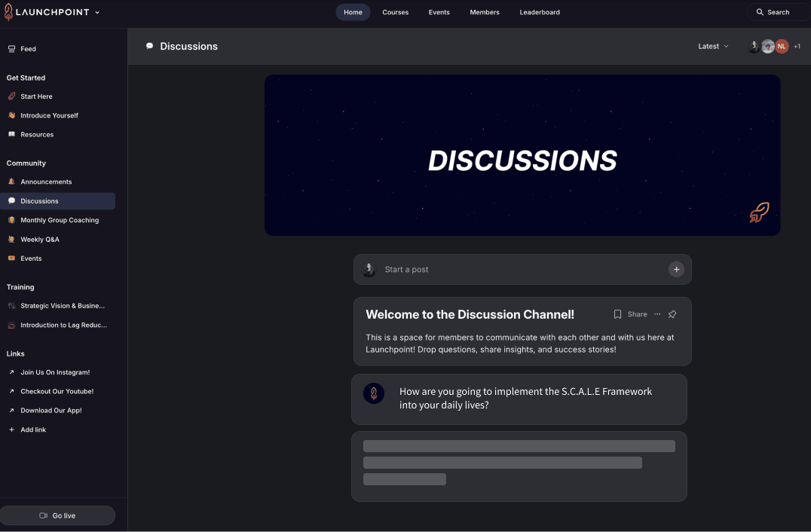811x532 pixels.
Task: Open the Latest sort dropdown
Action: click(713, 47)
